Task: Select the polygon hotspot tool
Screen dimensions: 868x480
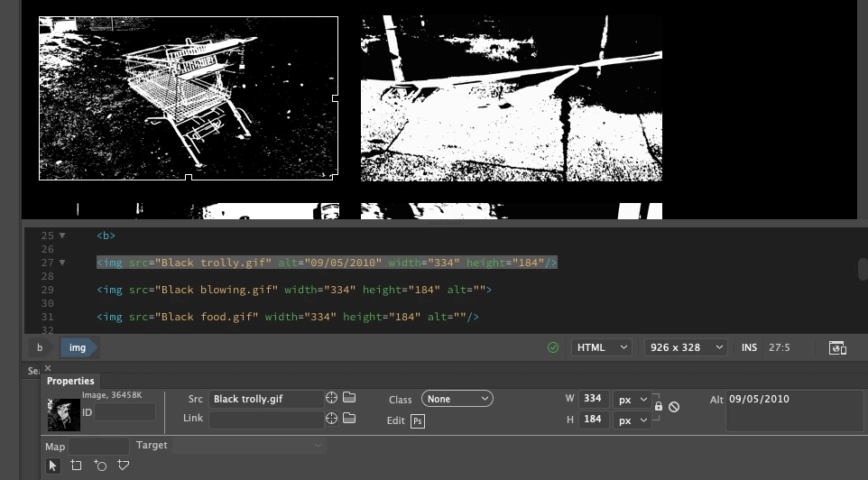Action: 124,466
